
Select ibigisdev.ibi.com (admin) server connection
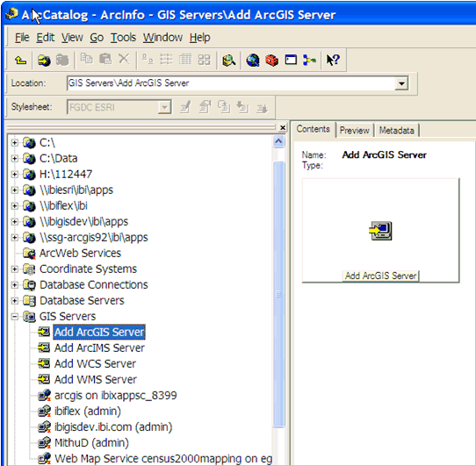pyautogui.click(x=113, y=427)
